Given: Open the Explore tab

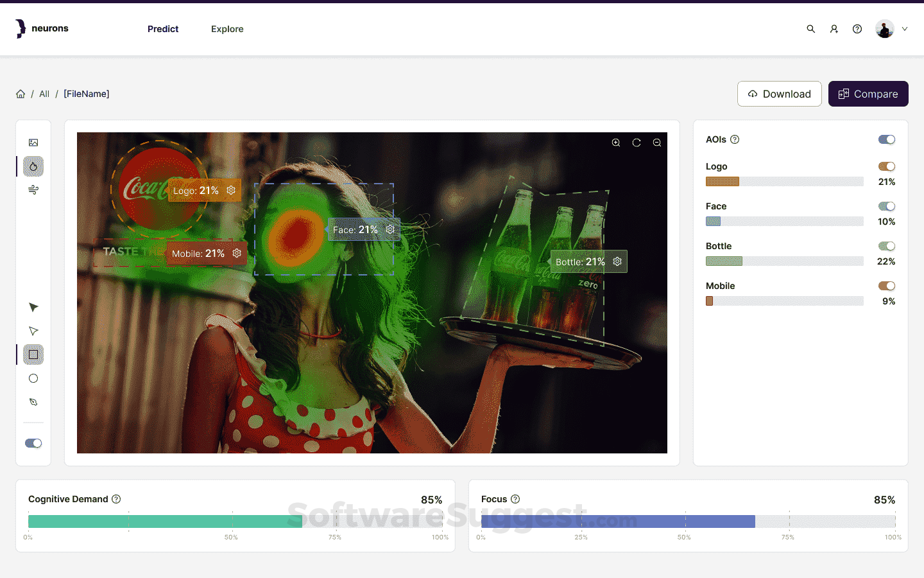Looking at the screenshot, I should point(227,29).
